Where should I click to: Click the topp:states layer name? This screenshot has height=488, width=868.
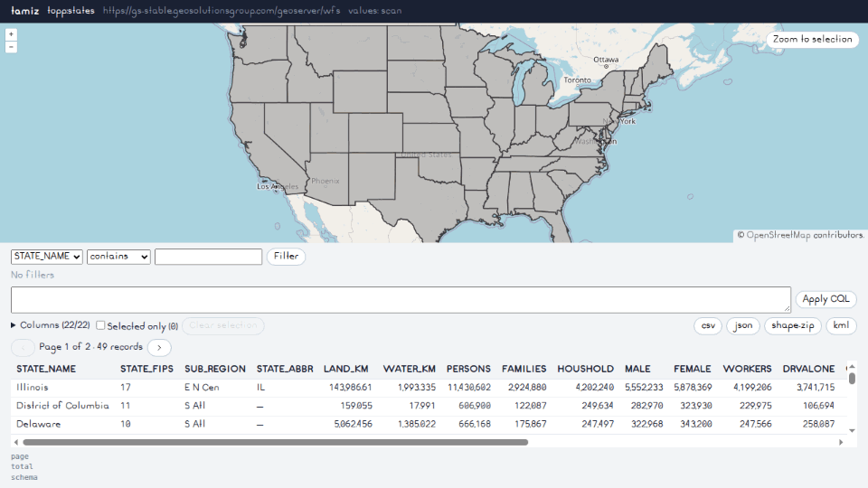coord(71,11)
